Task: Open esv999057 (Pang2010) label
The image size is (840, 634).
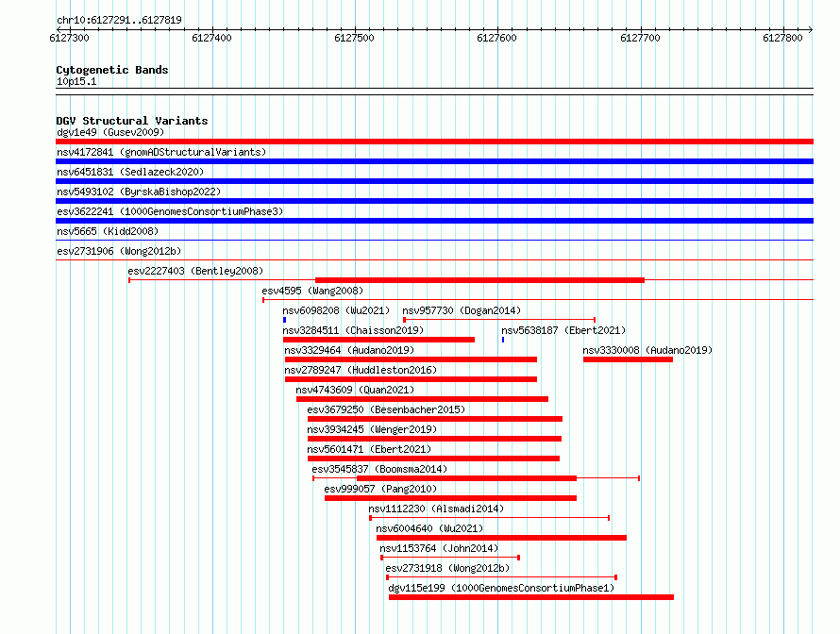Action: [x=380, y=489]
